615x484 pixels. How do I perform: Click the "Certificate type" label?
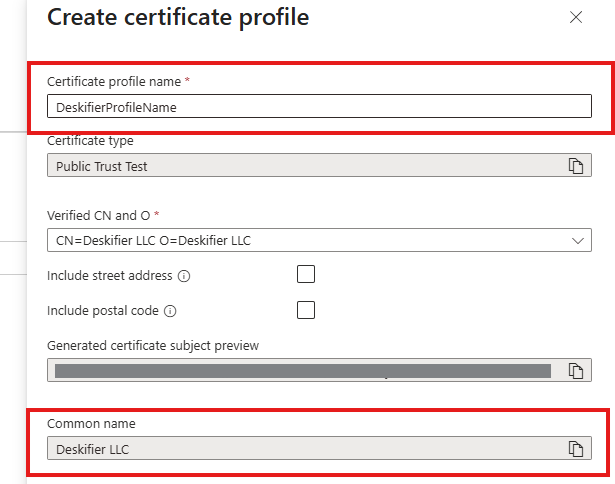(x=90, y=140)
